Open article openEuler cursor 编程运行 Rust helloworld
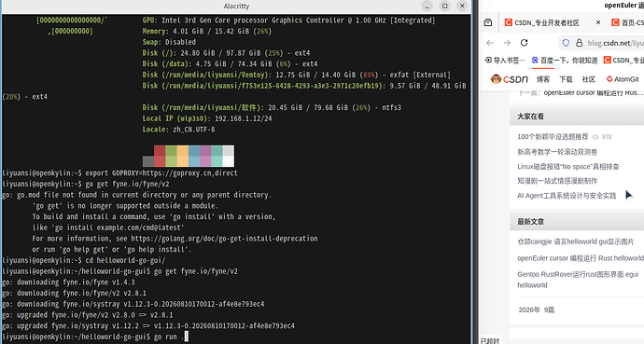 click(581, 258)
